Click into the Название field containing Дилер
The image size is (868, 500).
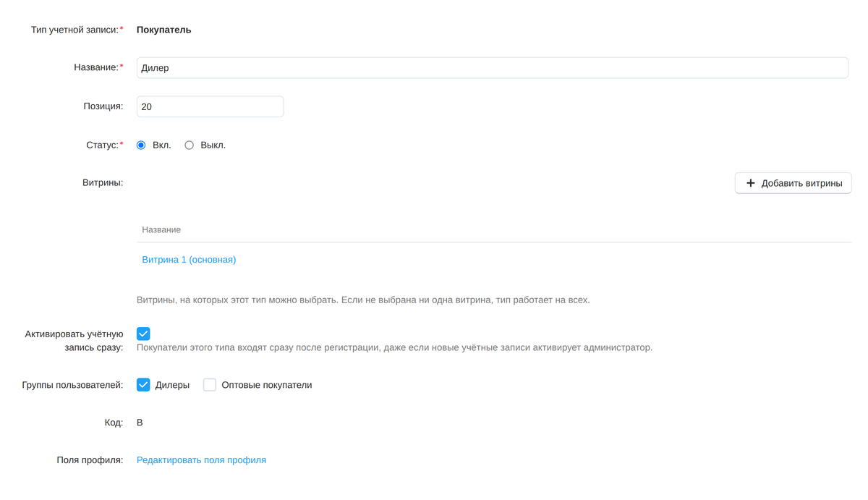pyautogui.click(x=492, y=68)
